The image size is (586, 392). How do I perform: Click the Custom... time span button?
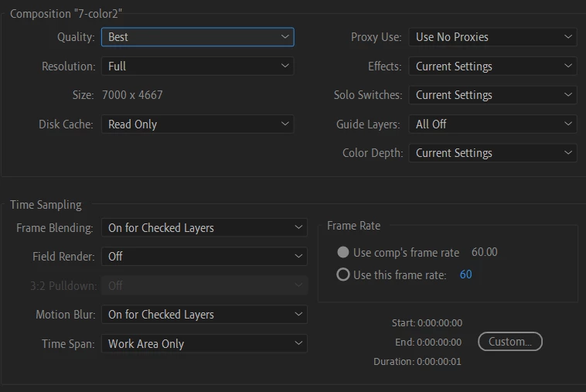point(510,342)
